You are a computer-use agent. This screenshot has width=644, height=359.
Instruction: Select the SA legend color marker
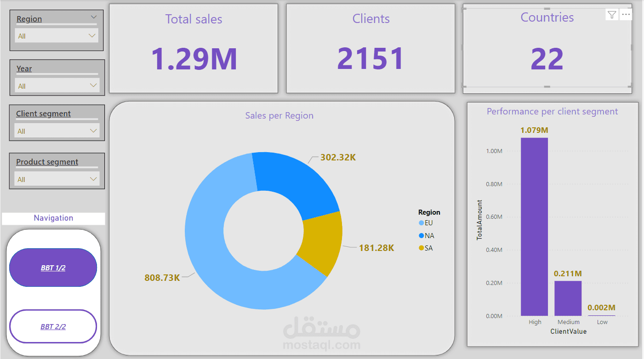(x=421, y=248)
